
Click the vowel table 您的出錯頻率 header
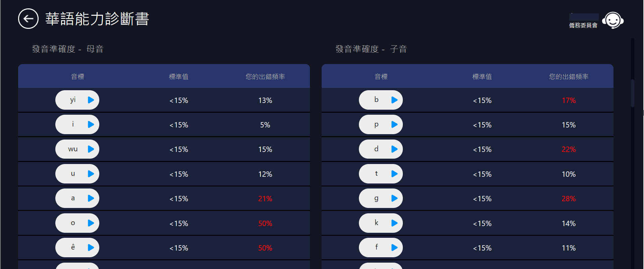(x=265, y=76)
